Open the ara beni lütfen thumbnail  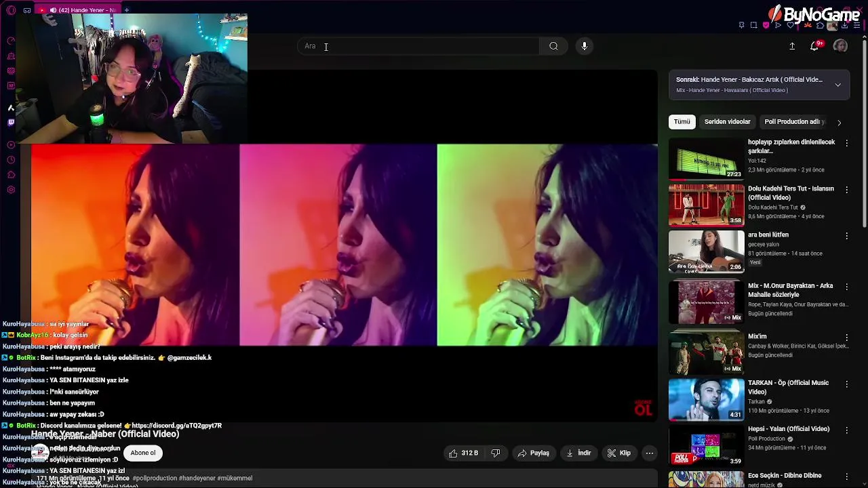[706, 251]
